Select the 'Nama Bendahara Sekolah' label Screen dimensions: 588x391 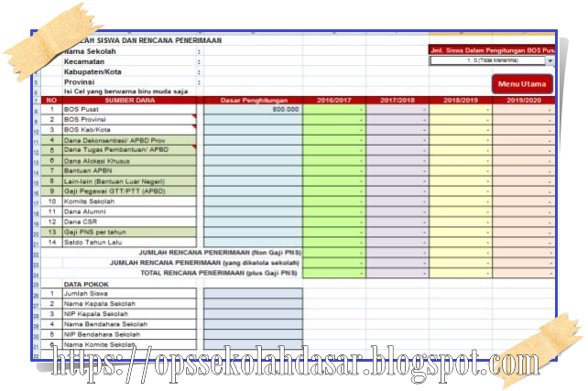click(x=105, y=324)
